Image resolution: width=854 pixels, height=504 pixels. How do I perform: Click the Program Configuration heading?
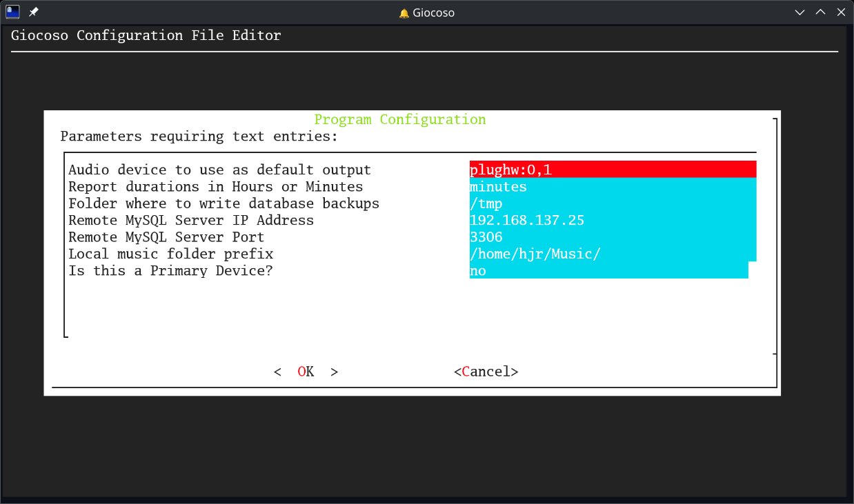[400, 119]
